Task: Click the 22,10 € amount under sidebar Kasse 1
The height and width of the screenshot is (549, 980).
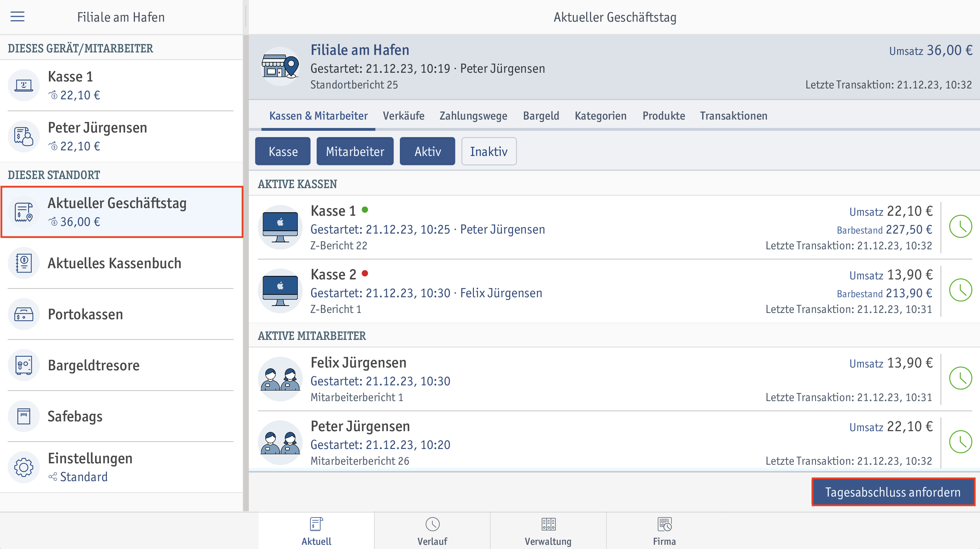Action: coord(80,95)
